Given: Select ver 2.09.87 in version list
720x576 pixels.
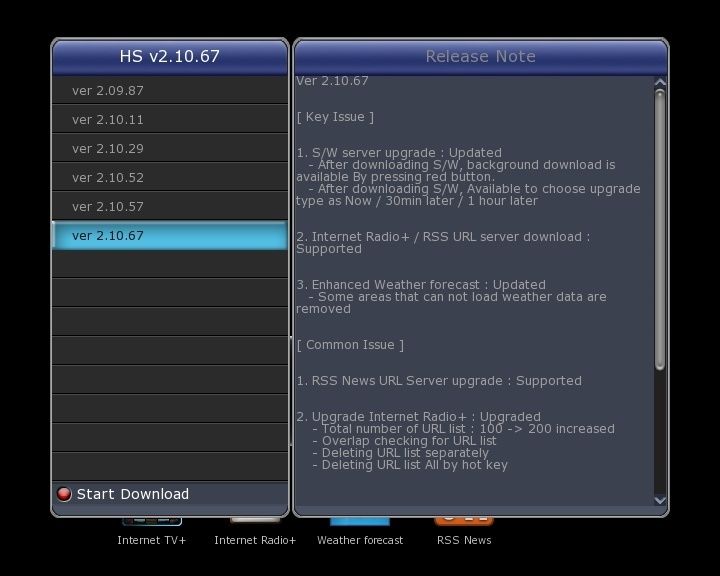Looking at the screenshot, I should pos(170,90).
